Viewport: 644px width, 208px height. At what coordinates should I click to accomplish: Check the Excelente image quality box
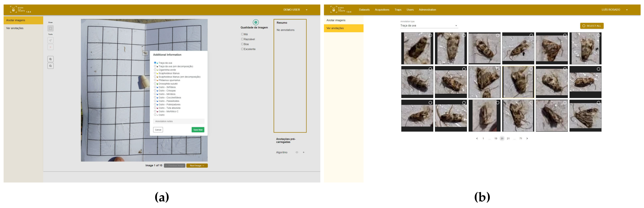(242, 49)
